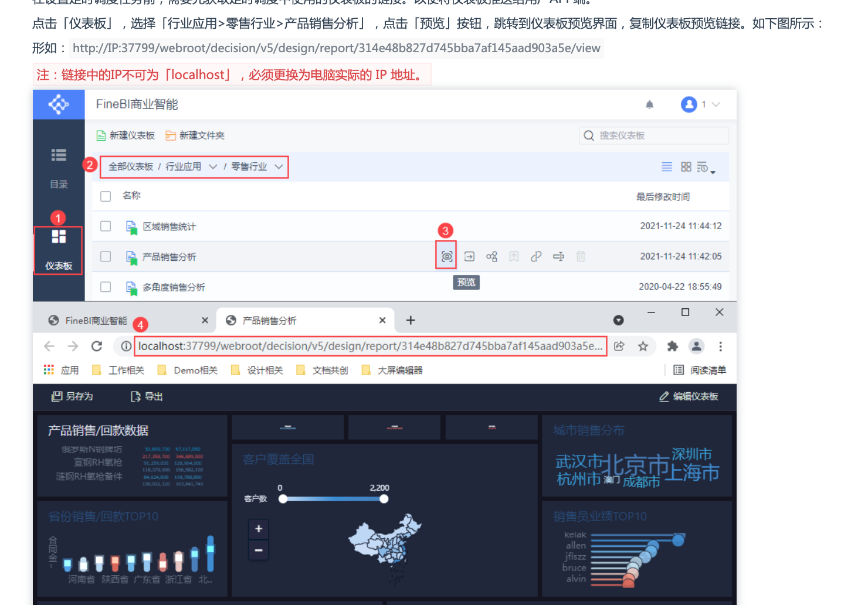The image size is (868, 605).
Task: Toggle the select-all 名称 checkbox
Action: click(x=106, y=196)
